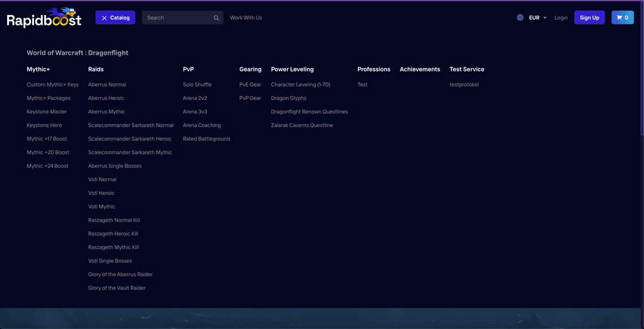
Task: Open the Login link
Action: (561, 18)
